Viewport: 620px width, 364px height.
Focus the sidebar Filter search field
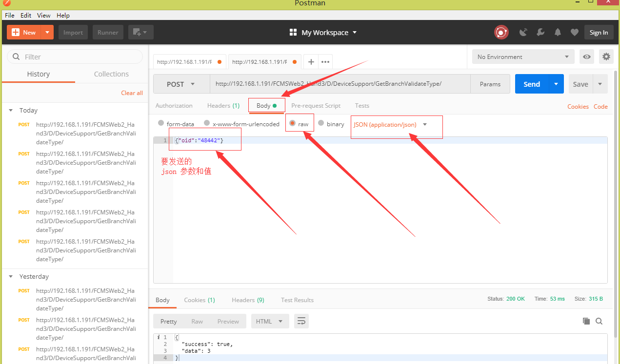[75, 57]
